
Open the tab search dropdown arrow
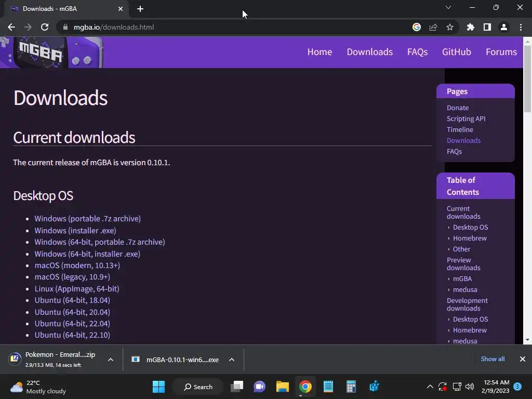448,7
